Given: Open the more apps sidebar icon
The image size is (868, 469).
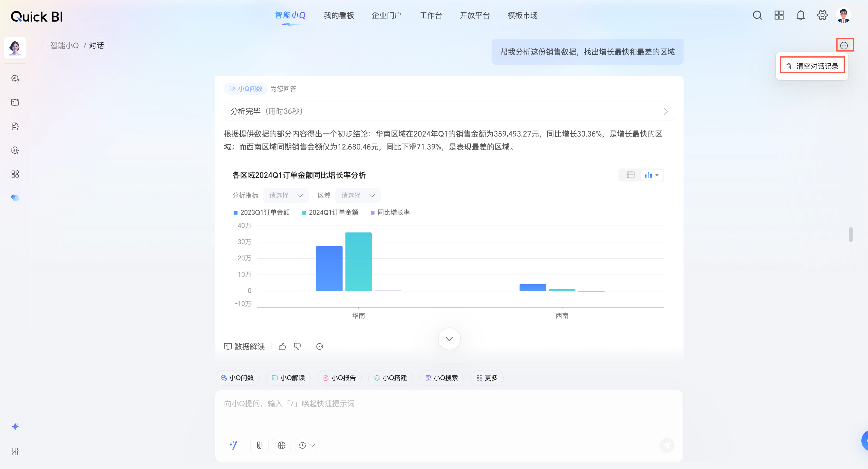Looking at the screenshot, I should (x=15, y=174).
